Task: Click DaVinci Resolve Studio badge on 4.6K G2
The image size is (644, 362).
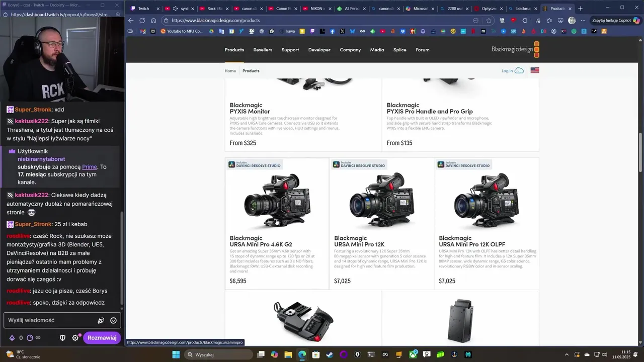Action: point(254,164)
